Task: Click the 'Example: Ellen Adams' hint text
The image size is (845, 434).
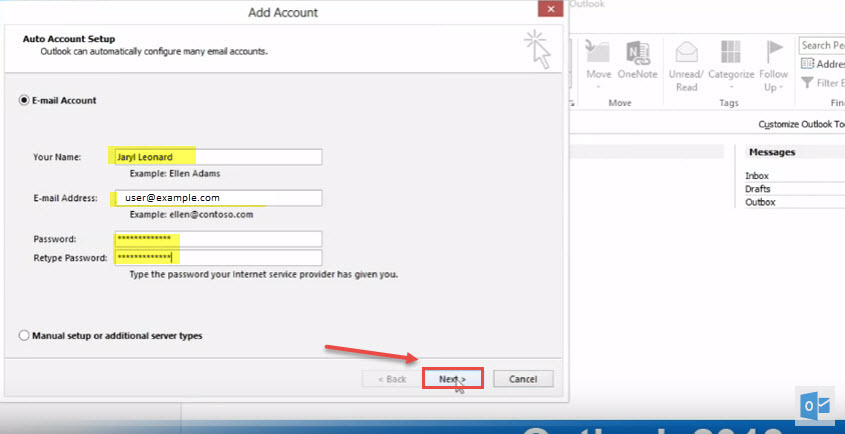Action: point(175,174)
